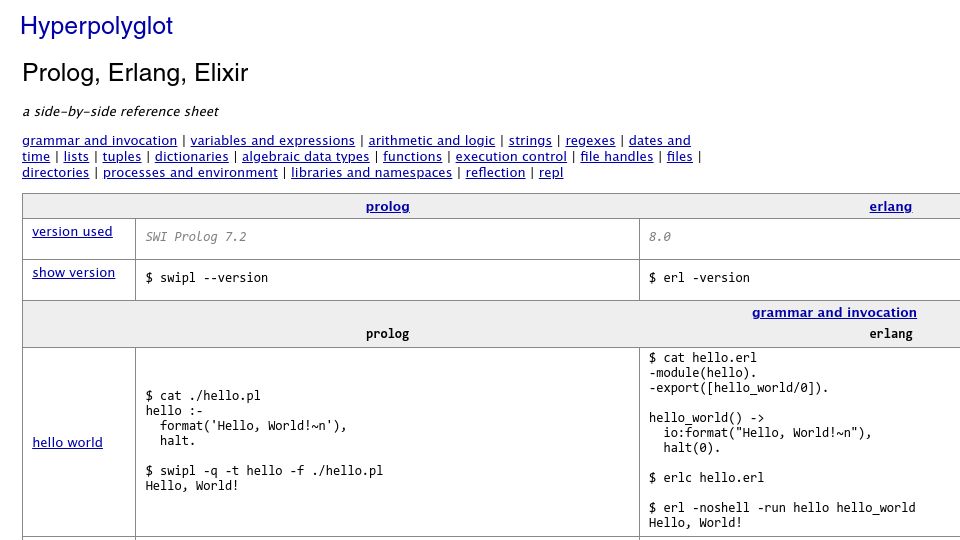Go to arithmetic and logic section
Image resolution: width=960 pixels, height=540 pixels.
coord(432,141)
